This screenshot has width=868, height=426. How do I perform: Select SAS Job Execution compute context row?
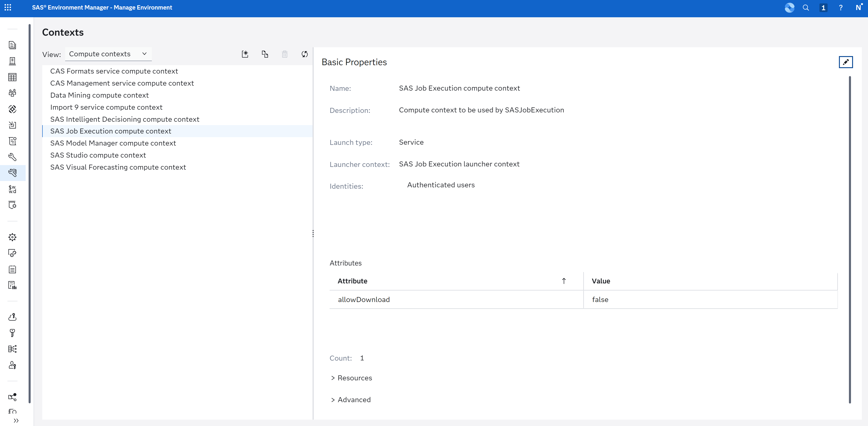178,131
